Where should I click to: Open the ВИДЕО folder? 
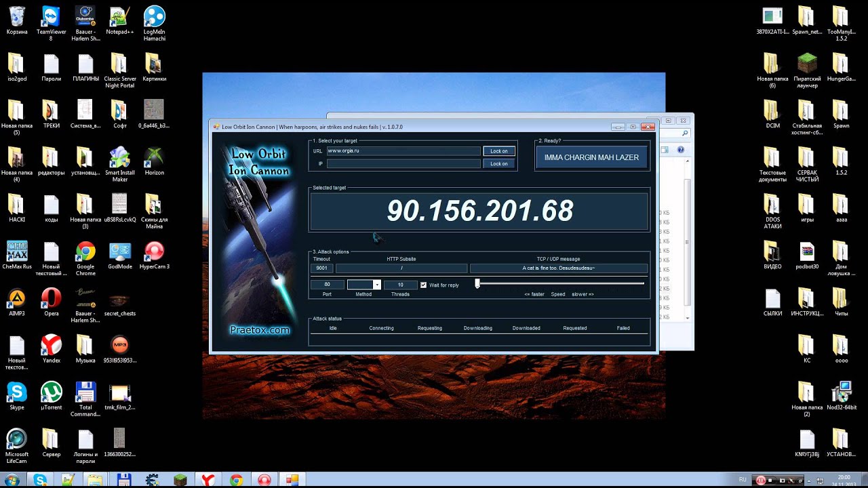tap(772, 256)
